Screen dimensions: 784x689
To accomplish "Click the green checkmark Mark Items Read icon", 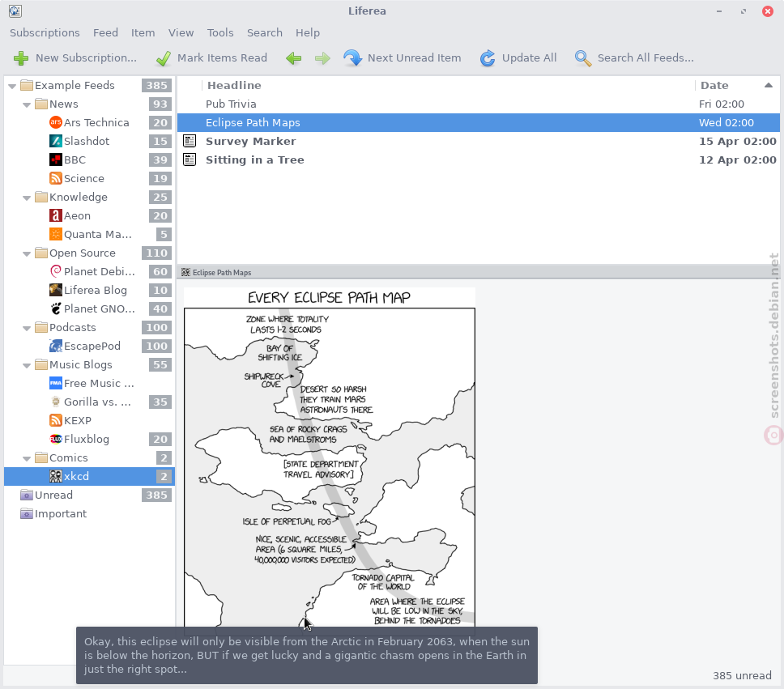I will (163, 58).
